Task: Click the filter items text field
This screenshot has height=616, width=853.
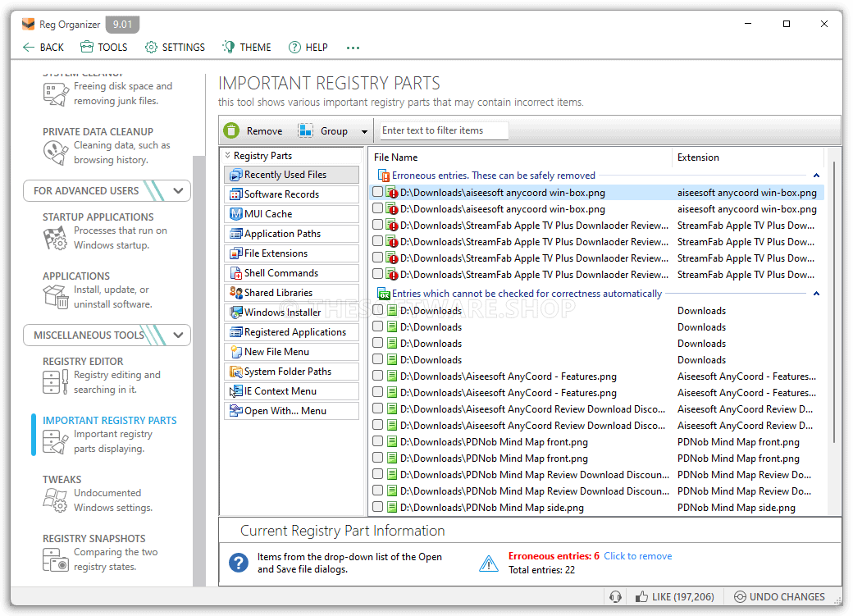Action: point(444,130)
